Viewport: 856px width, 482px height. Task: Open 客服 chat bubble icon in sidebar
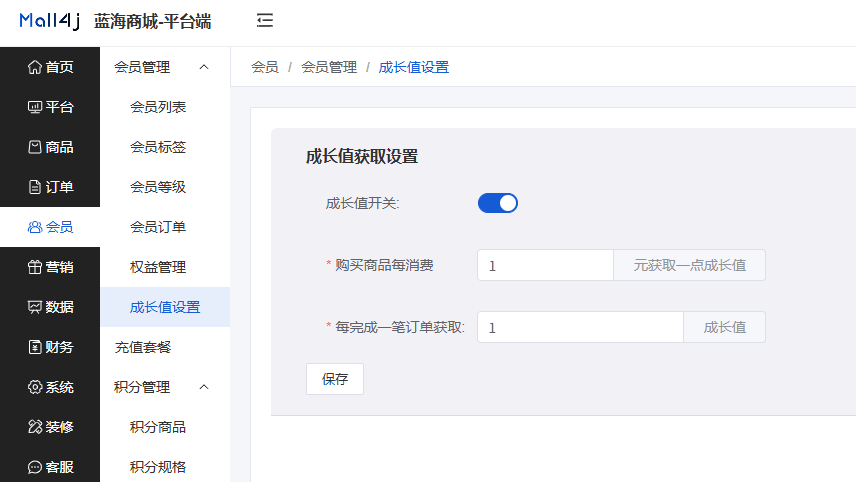pos(34,467)
